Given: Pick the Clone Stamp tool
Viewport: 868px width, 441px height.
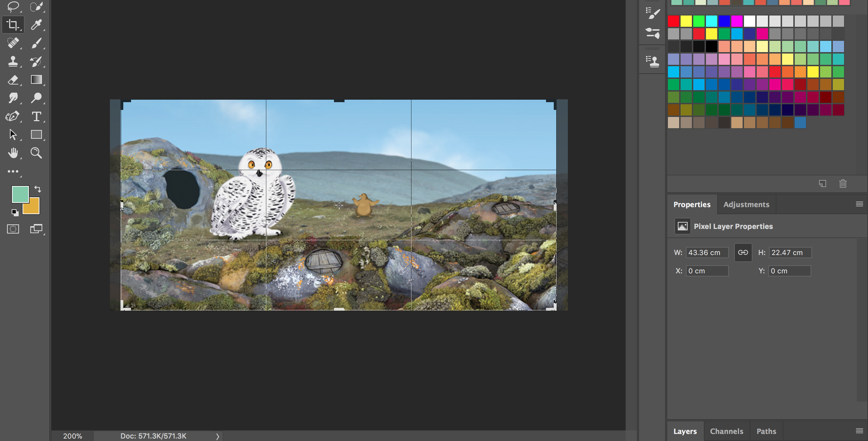Looking at the screenshot, I should 13,61.
